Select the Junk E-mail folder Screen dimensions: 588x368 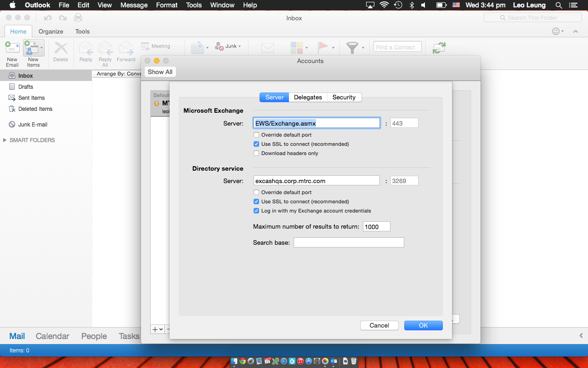point(46,124)
